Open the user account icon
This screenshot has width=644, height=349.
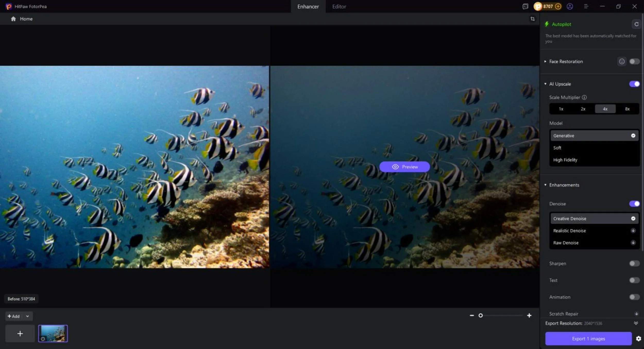(570, 6)
